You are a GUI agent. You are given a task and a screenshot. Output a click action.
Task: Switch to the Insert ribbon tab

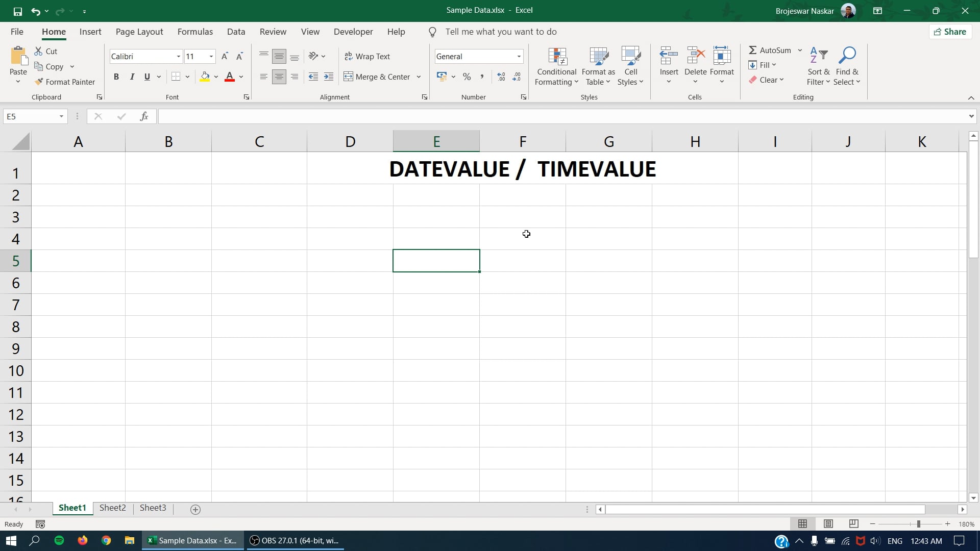[x=90, y=32]
